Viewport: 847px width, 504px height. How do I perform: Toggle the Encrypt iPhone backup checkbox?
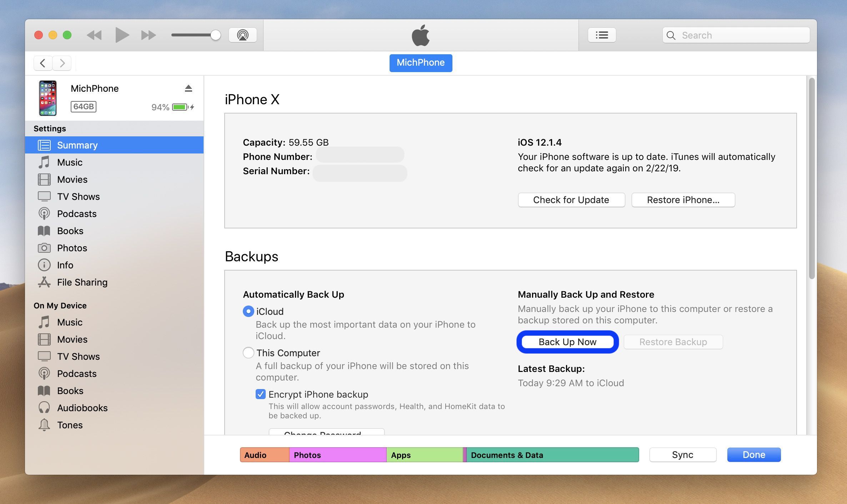[260, 394]
